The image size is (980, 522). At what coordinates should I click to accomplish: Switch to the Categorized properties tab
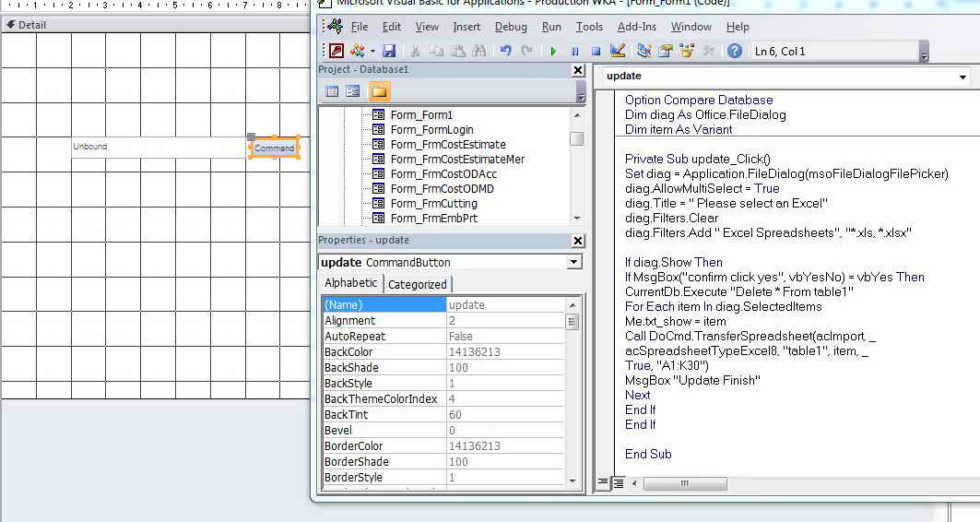(417, 284)
